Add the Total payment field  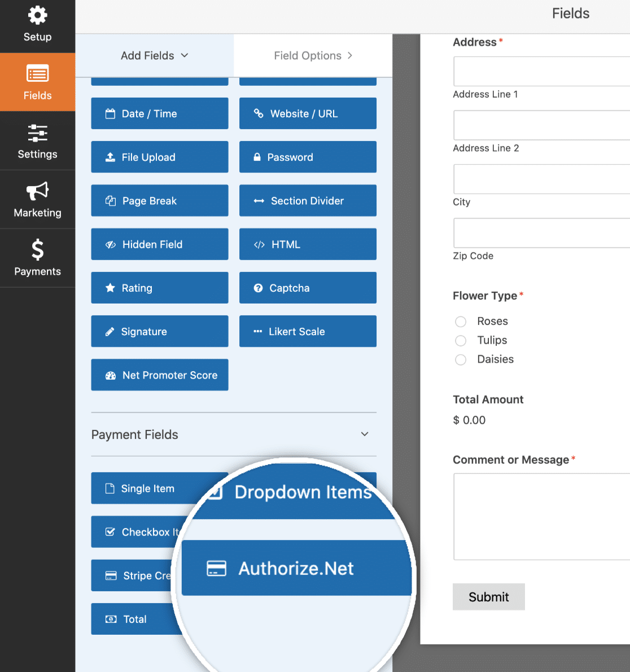point(134,619)
